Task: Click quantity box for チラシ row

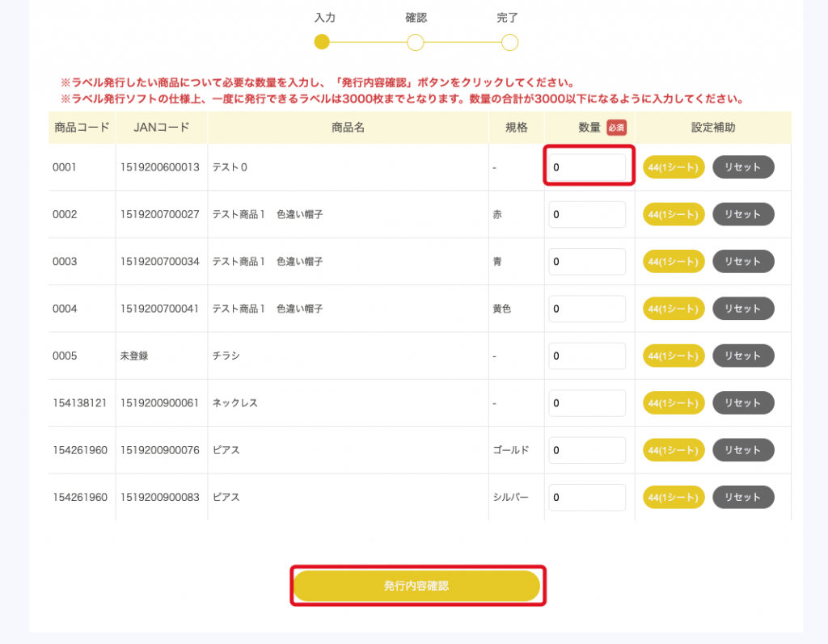Action: coord(587,356)
